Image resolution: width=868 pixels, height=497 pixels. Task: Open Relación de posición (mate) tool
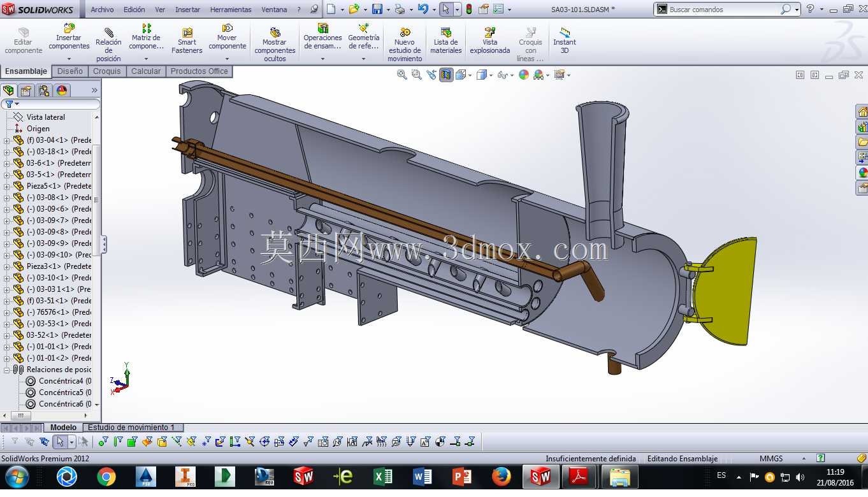(108, 45)
